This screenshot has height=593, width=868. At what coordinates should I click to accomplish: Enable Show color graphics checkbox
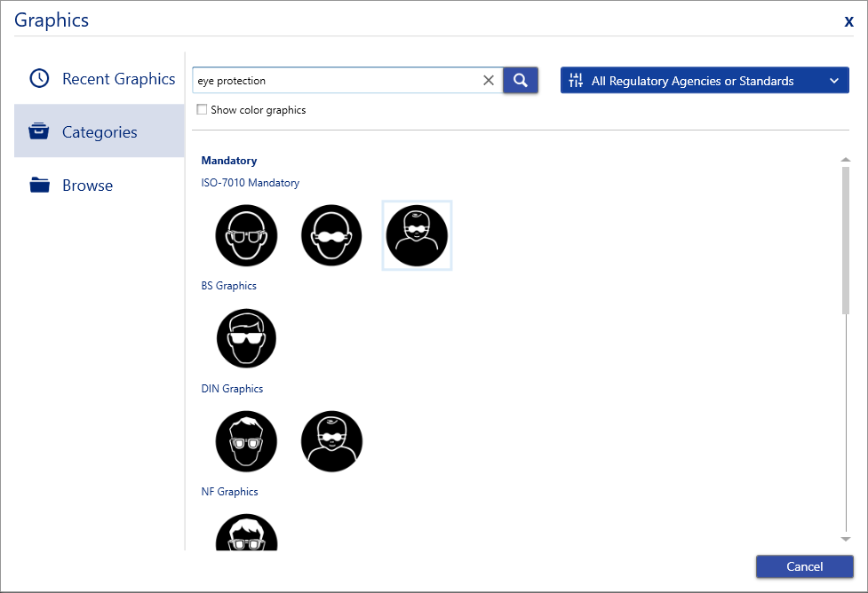pos(202,110)
